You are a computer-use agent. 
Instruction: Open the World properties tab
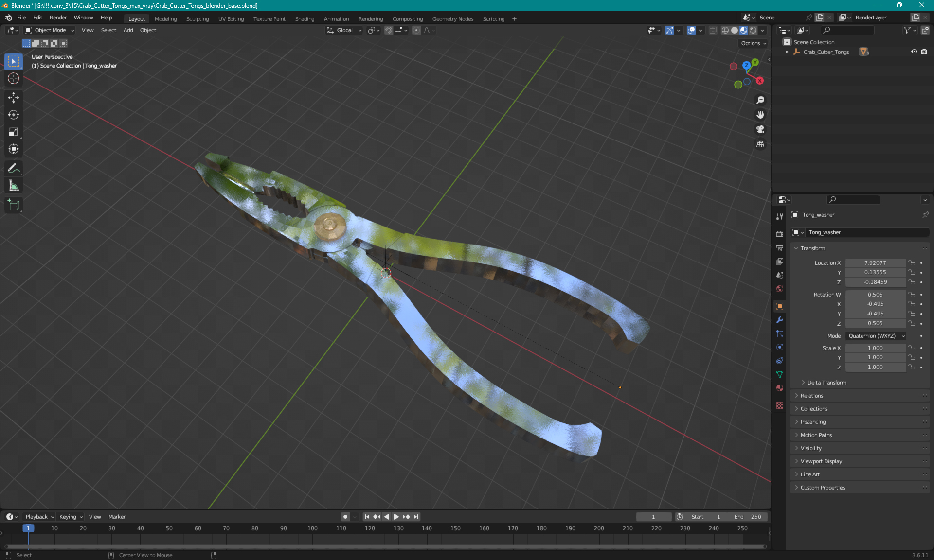(x=780, y=288)
